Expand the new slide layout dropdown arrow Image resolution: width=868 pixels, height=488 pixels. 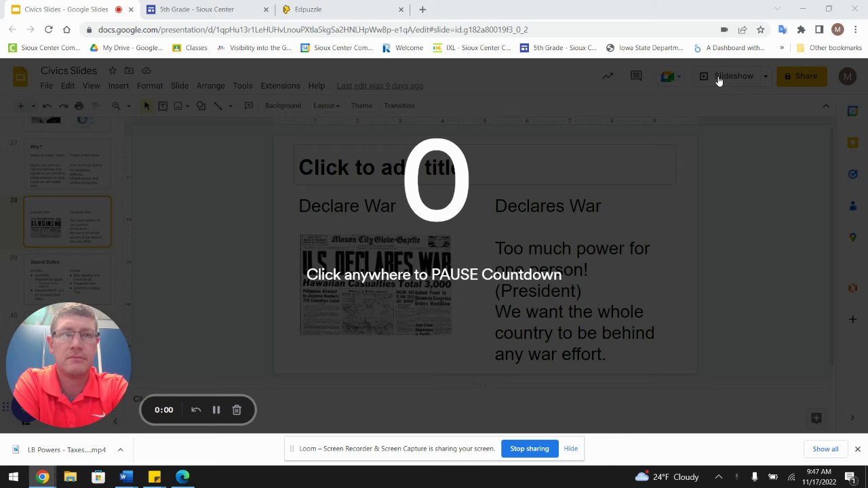point(32,106)
